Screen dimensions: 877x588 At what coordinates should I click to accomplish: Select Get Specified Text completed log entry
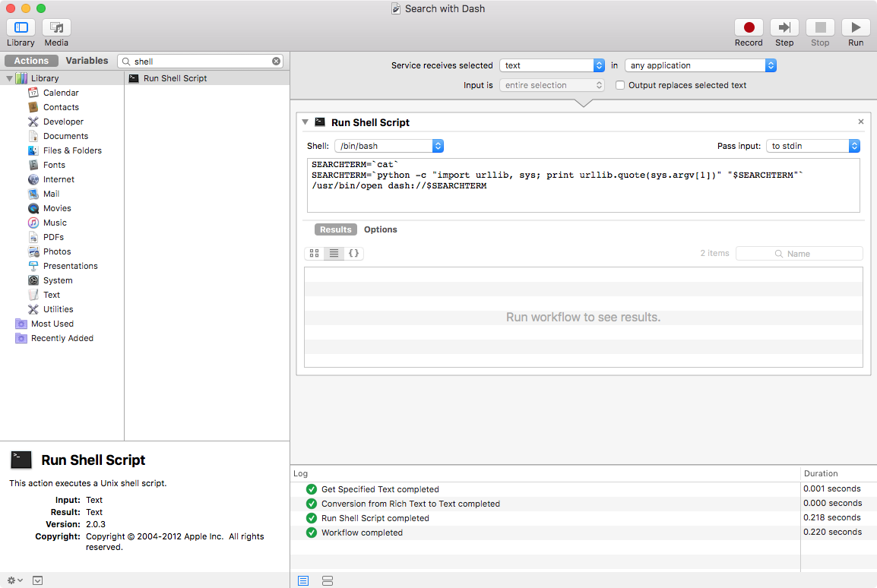click(x=546, y=490)
